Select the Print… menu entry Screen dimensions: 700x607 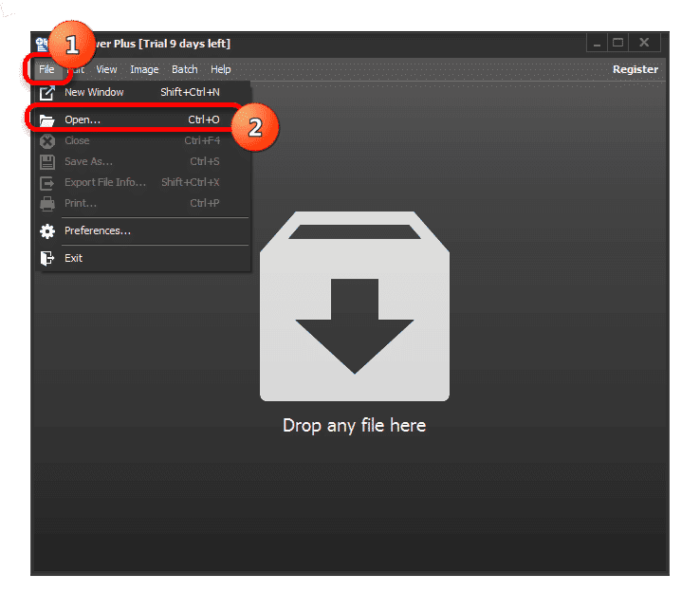click(x=143, y=204)
